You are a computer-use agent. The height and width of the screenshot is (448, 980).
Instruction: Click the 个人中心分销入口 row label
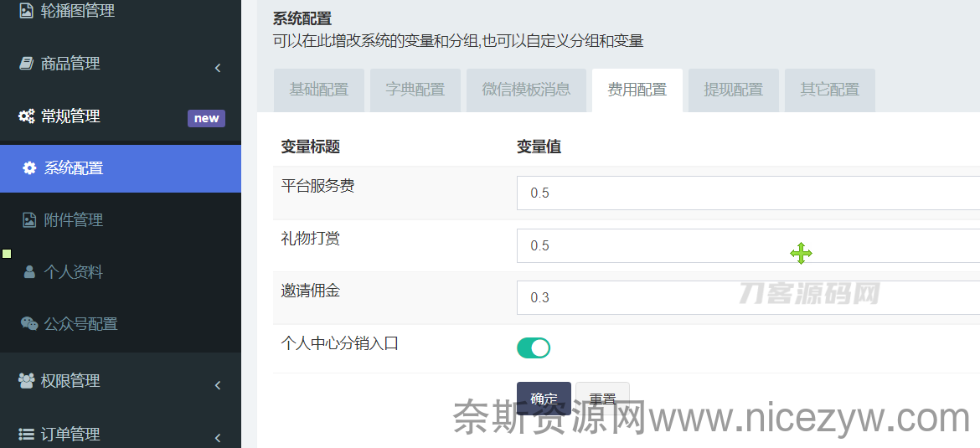339,342
